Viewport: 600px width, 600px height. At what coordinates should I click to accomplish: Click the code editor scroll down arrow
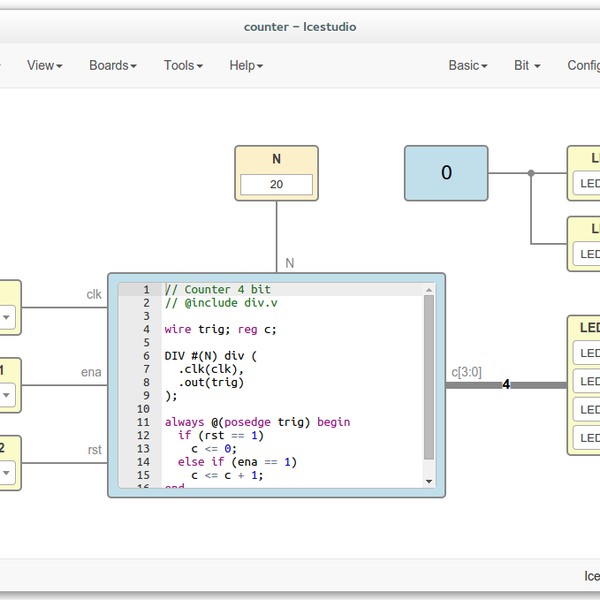click(429, 481)
